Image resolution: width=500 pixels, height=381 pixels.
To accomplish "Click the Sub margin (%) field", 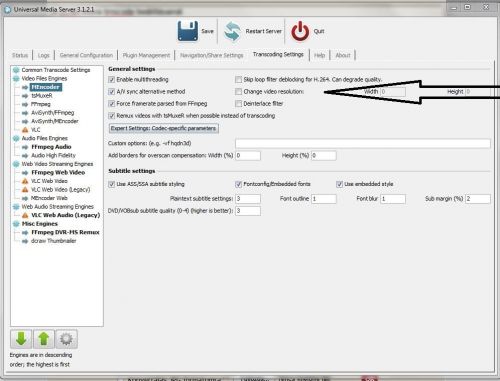I will (x=478, y=199).
